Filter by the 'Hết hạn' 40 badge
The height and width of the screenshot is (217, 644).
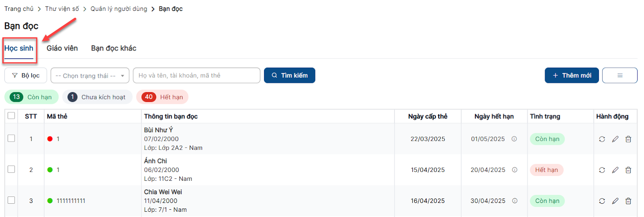(163, 97)
